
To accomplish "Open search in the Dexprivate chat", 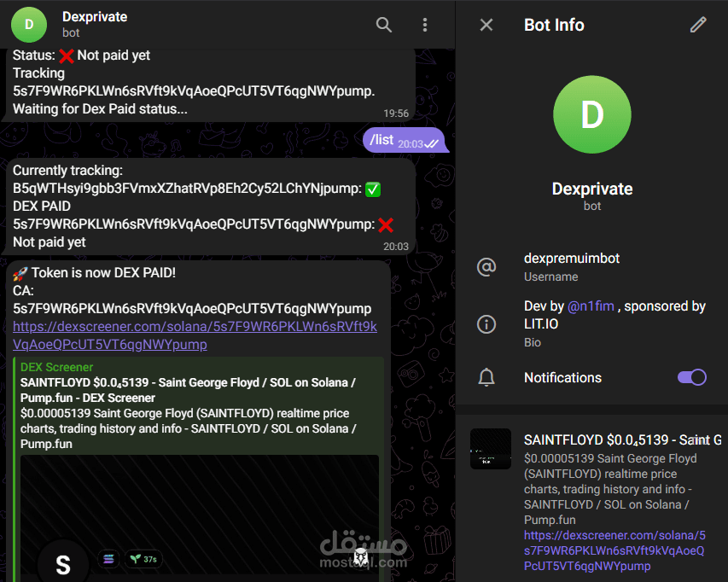I will 383,25.
